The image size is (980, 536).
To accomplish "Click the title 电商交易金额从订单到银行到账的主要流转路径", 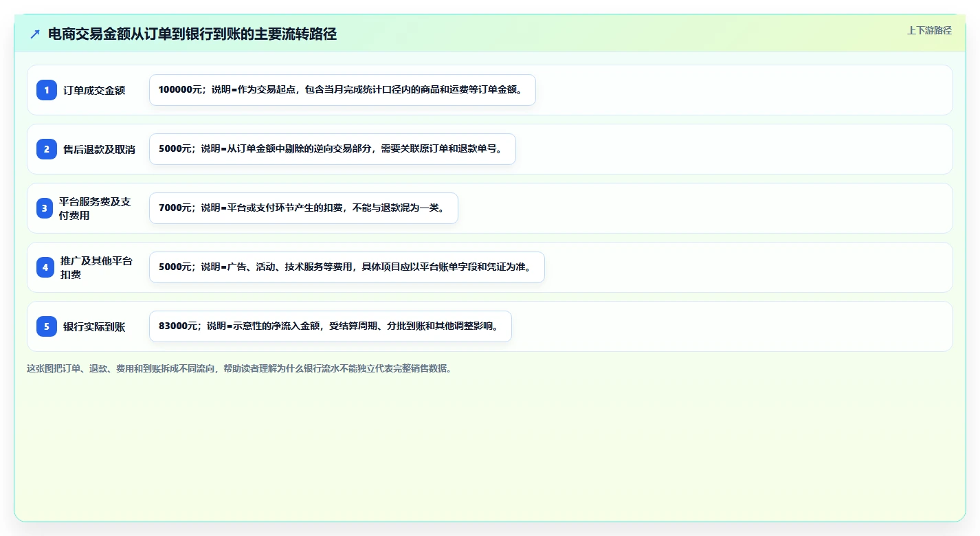I will click(x=192, y=34).
